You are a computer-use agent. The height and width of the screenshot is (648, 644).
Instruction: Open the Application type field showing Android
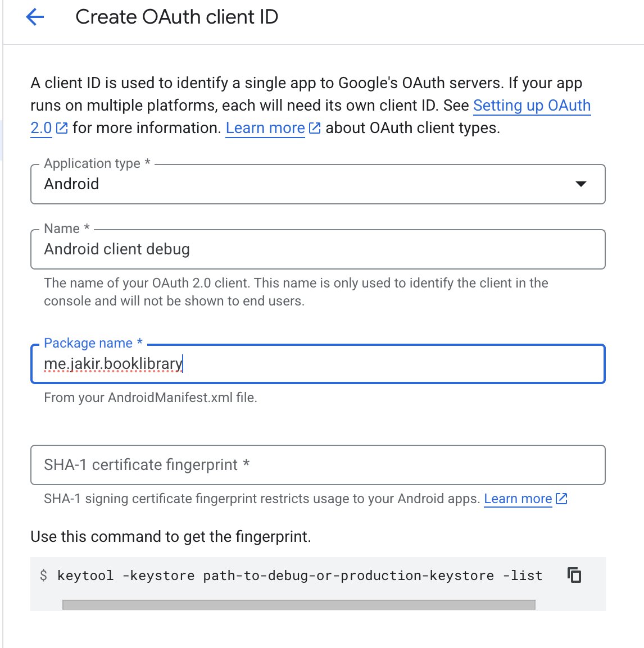click(x=303, y=184)
